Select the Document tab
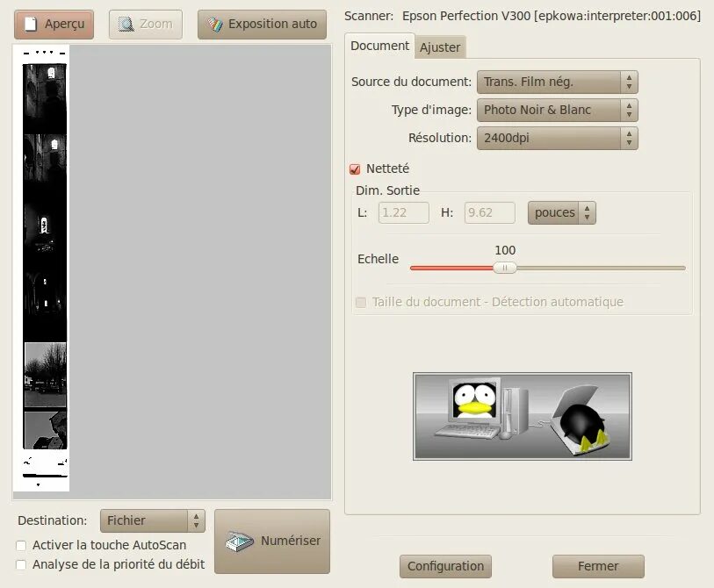This screenshot has height=588, width=714. [x=379, y=45]
